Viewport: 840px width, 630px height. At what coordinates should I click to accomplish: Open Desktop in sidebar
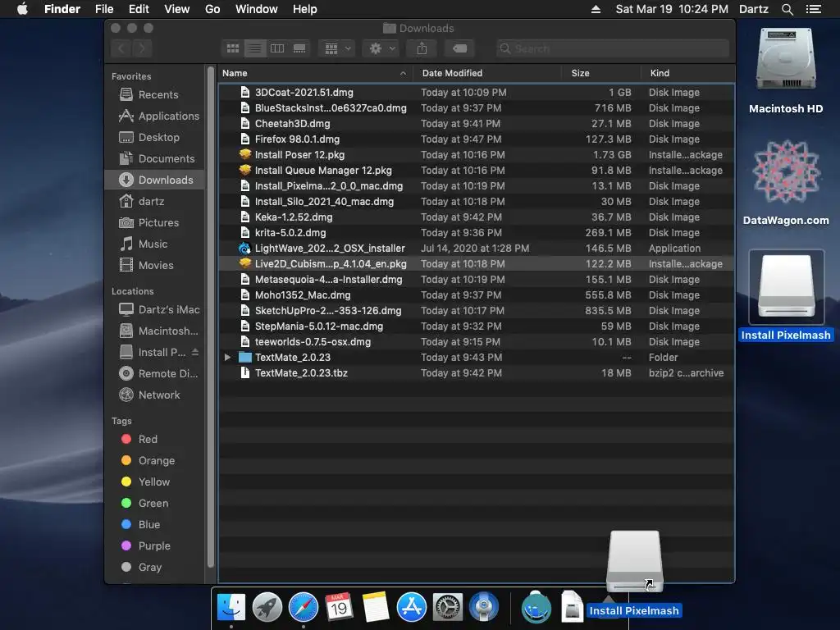(x=154, y=138)
